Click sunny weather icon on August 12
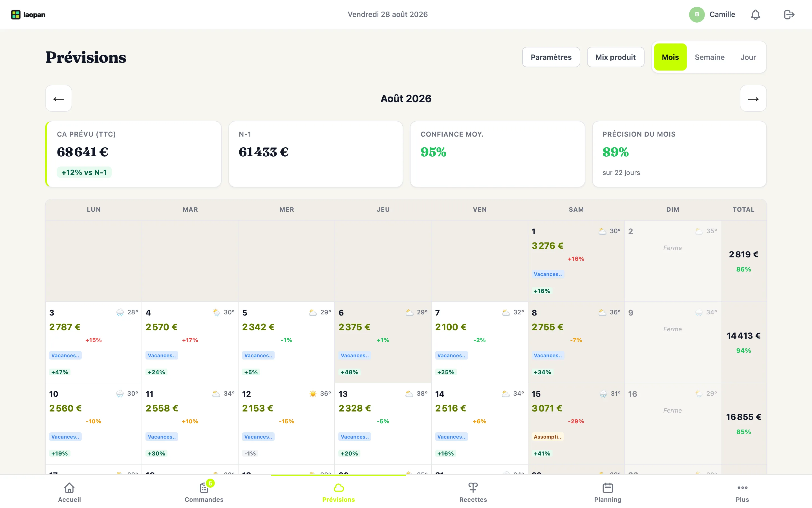 [313, 394]
